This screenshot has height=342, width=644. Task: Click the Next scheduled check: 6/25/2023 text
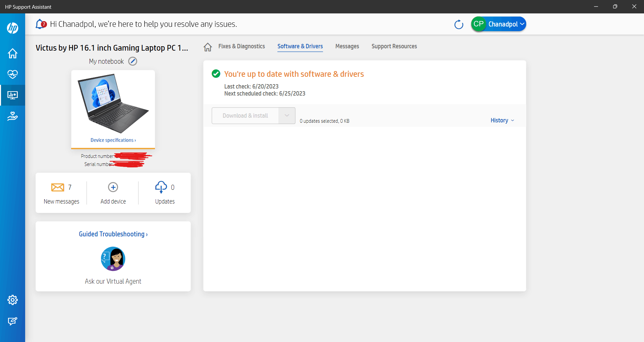(265, 94)
